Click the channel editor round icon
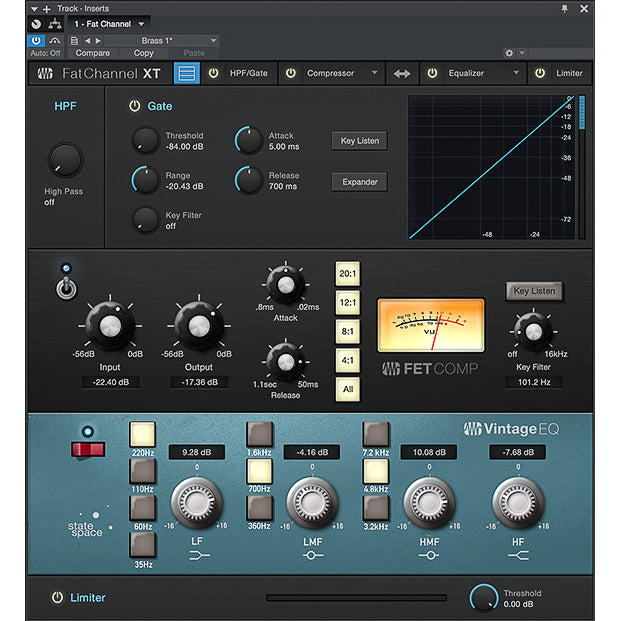 pyautogui.click(x=36, y=24)
